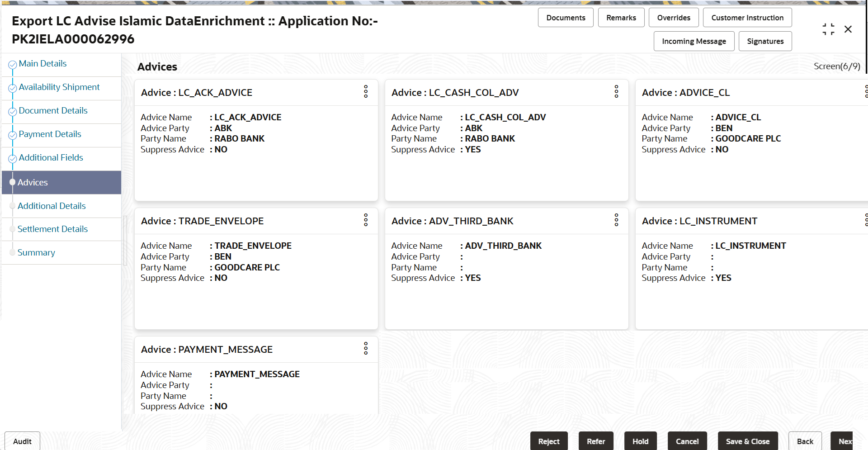Open kebab menu on PAYMENT_MESSAGE card

[366, 349]
